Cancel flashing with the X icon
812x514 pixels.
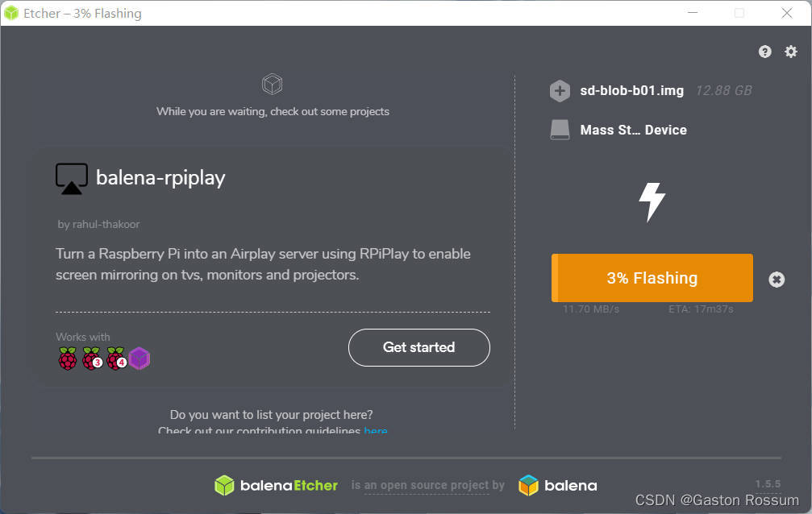(x=776, y=280)
